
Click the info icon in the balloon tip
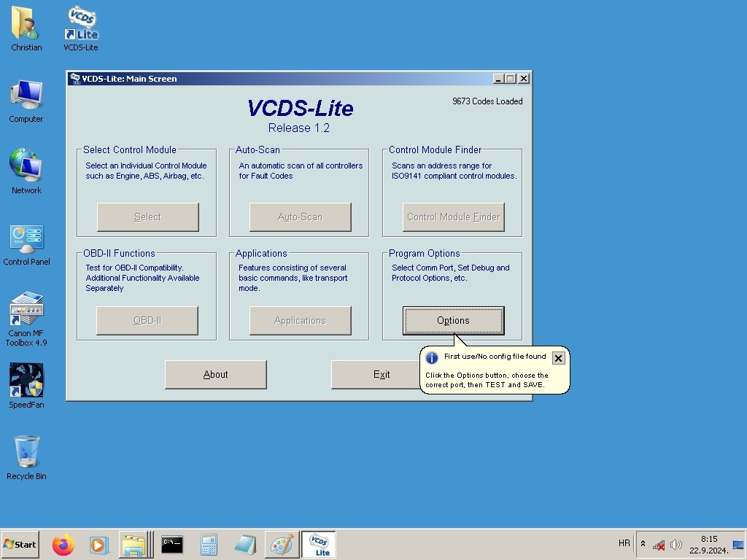[432, 357]
